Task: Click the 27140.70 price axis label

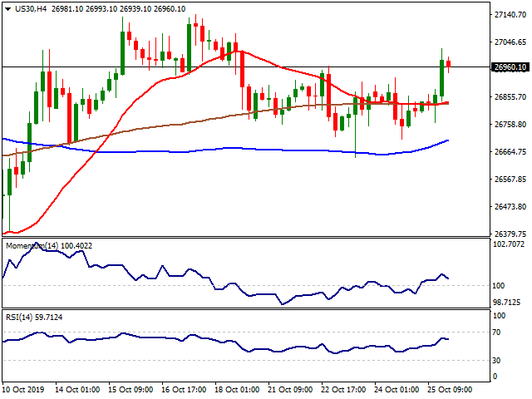Action: coord(510,15)
